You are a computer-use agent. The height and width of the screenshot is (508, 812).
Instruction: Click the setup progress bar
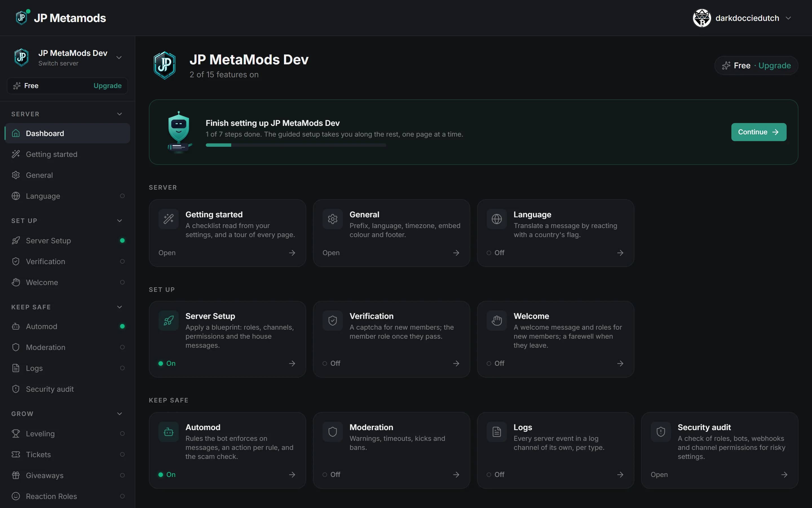(x=295, y=145)
